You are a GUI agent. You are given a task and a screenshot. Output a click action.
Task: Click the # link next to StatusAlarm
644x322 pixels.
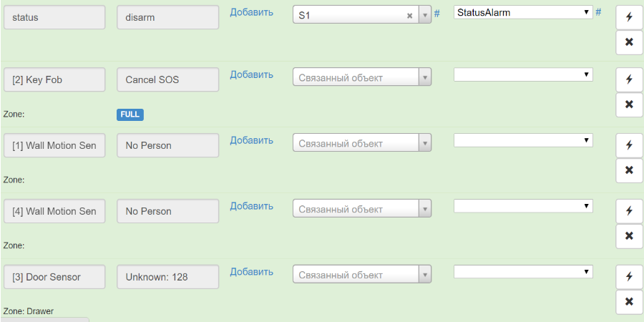click(598, 12)
